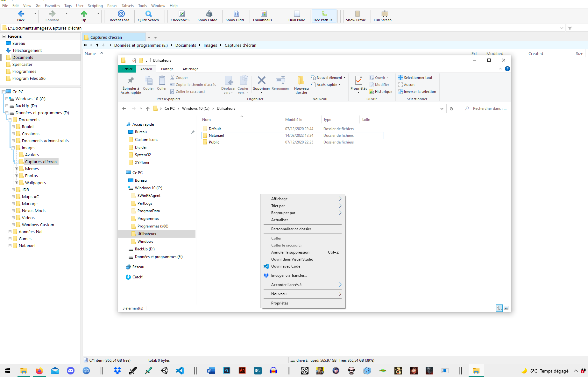Viewport: 588px width, 377px height.
Task: Click the Rechercher dans search field
Action: pos(487,108)
